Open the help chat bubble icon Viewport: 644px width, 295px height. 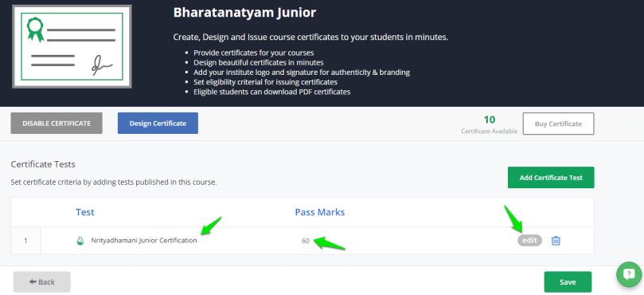[x=629, y=274]
